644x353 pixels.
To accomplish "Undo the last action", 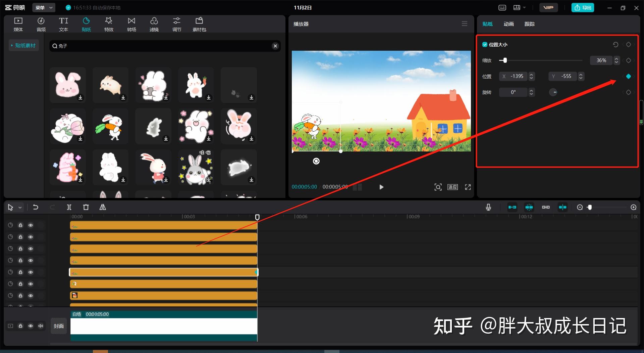I will [x=35, y=207].
